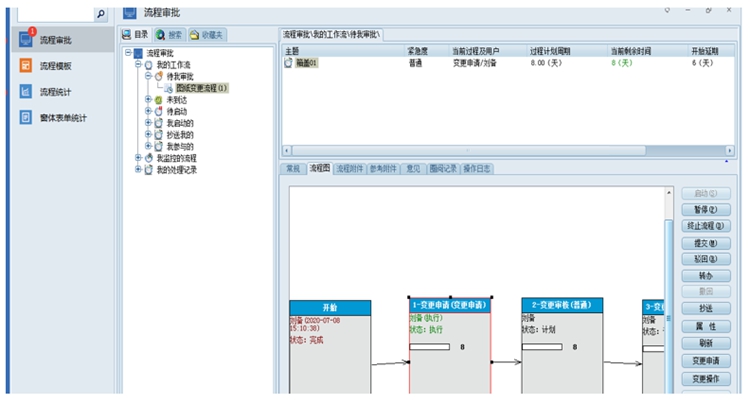Collapse the 待我审批 tree node
The image size is (750, 405).
point(148,76)
